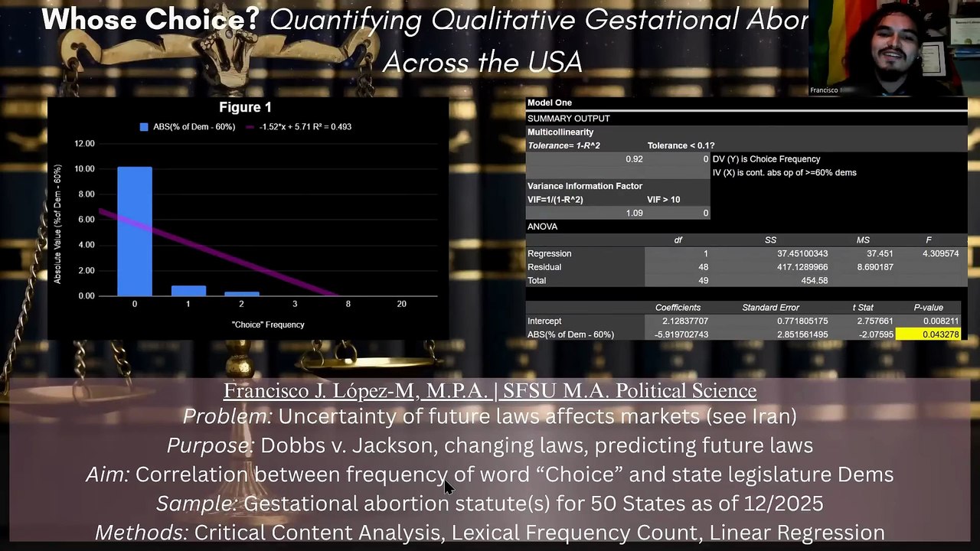Click the 'Problem:' line about uncertain laws
980x551 pixels.
point(490,417)
